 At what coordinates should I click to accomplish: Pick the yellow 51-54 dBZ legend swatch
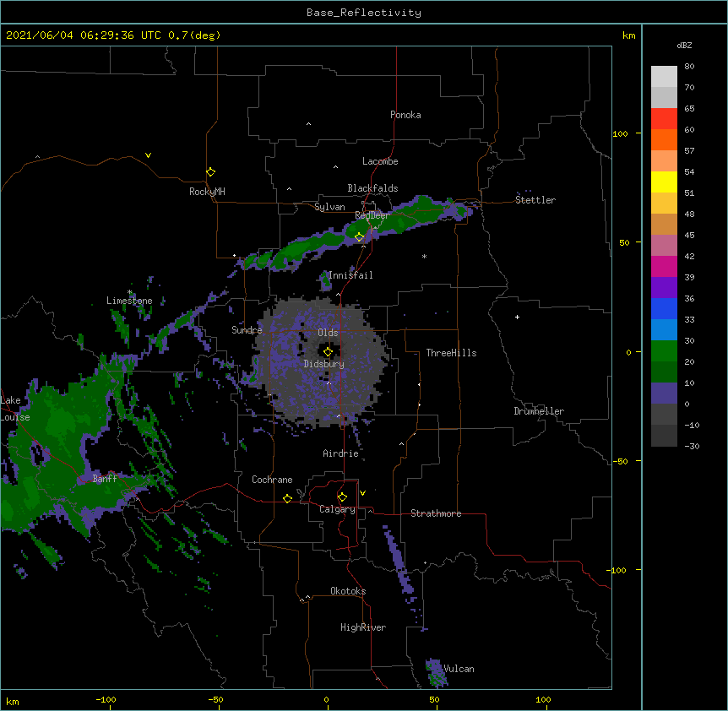664,182
